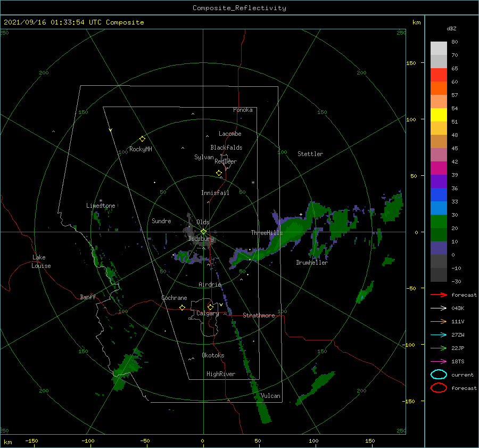Image resolution: width=479 pixels, height=448 pixels.
Task: Click the -150 tick on bottom km axis
Action: (31, 441)
